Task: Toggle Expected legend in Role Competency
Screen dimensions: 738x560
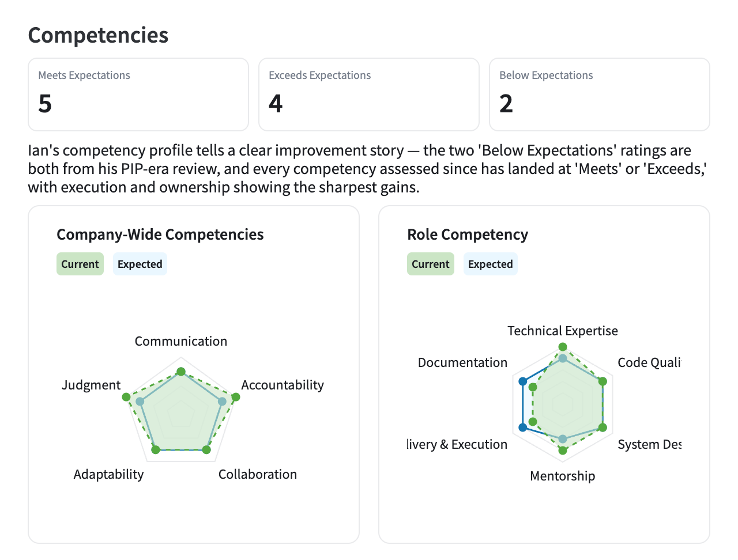Action: tap(491, 264)
